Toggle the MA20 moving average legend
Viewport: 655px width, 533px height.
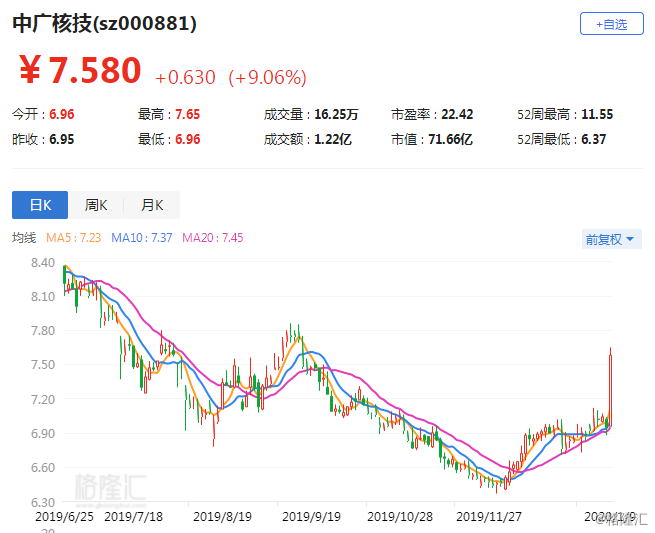(212, 238)
